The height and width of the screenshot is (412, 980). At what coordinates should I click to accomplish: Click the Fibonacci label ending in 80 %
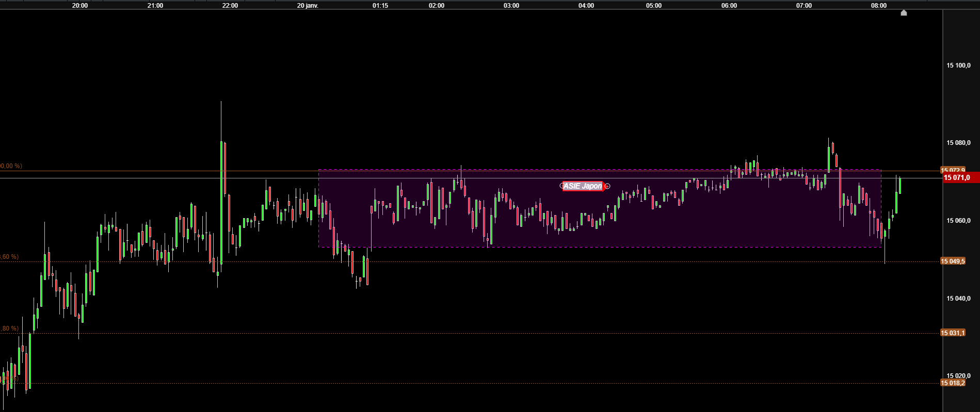point(9,328)
